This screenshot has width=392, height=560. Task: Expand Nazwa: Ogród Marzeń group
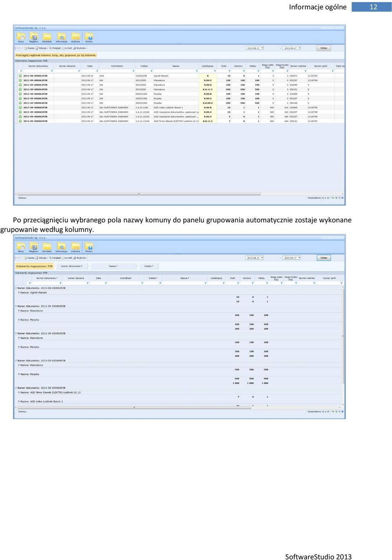(19, 293)
